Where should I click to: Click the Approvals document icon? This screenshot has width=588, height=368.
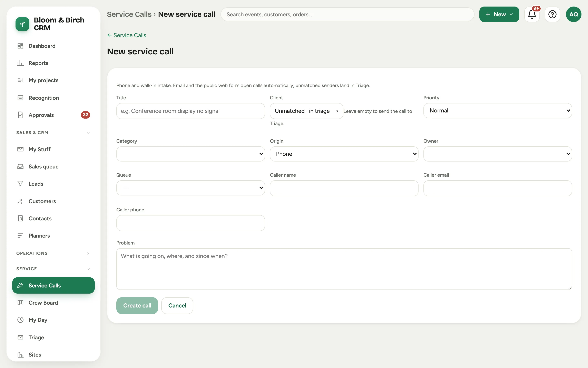tap(20, 115)
